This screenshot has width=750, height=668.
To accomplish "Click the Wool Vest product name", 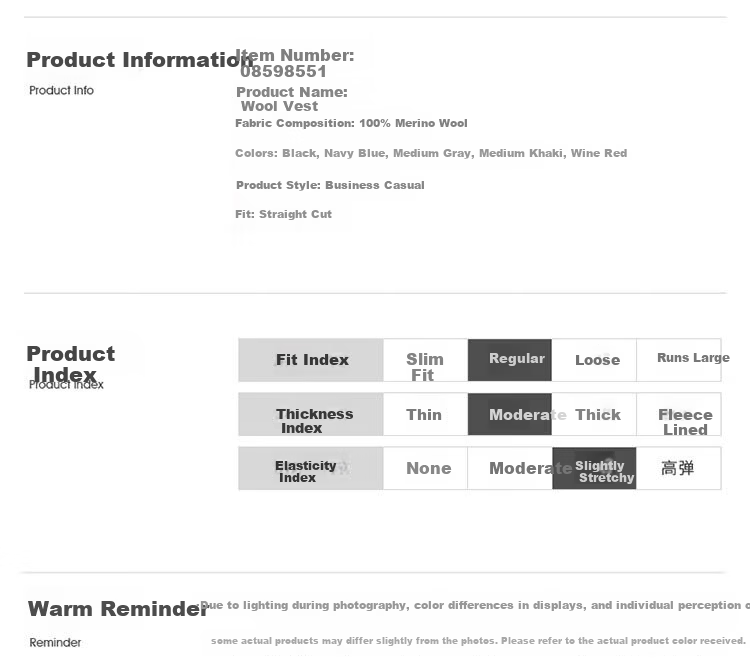I will click(x=279, y=106).
